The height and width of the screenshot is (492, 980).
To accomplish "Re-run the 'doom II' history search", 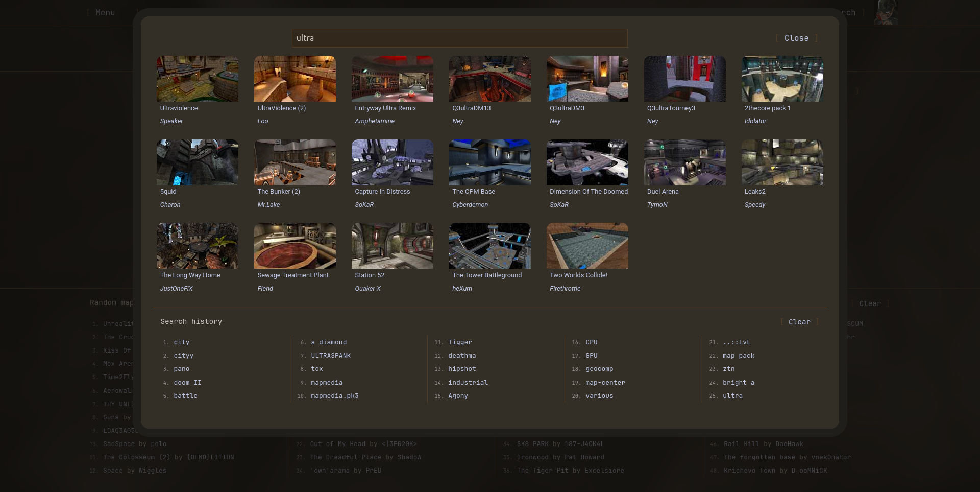I will (x=187, y=383).
